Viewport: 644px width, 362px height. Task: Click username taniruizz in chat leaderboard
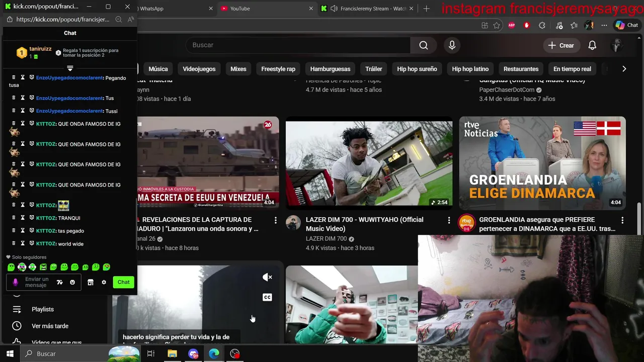click(x=41, y=49)
